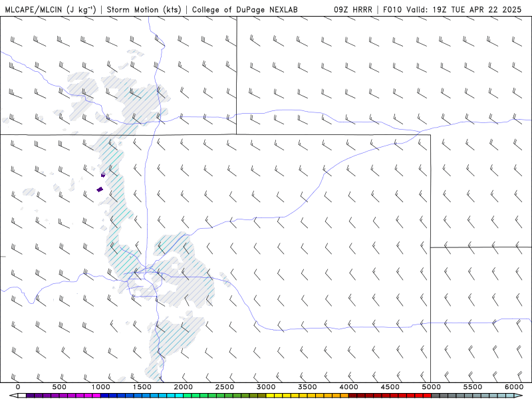The width and height of the screenshot is (532, 399).
Task: Click the 1000 label on the color bar
Action: (x=101, y=387)
